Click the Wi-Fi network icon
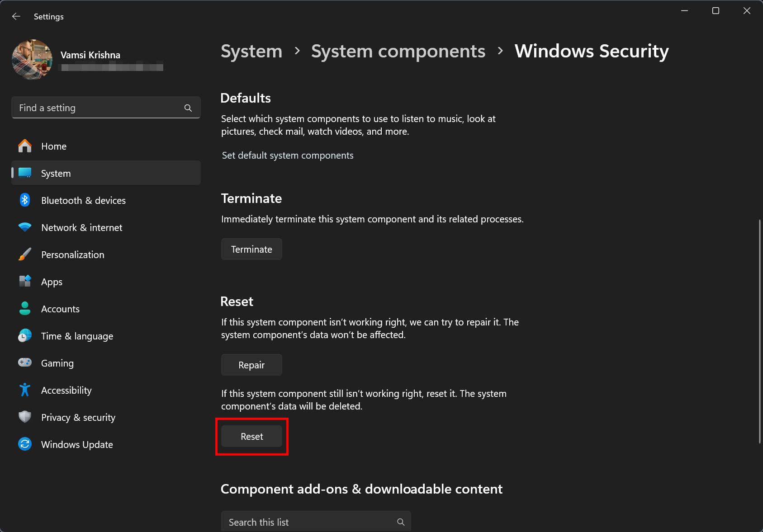 [x=25, y=227]
